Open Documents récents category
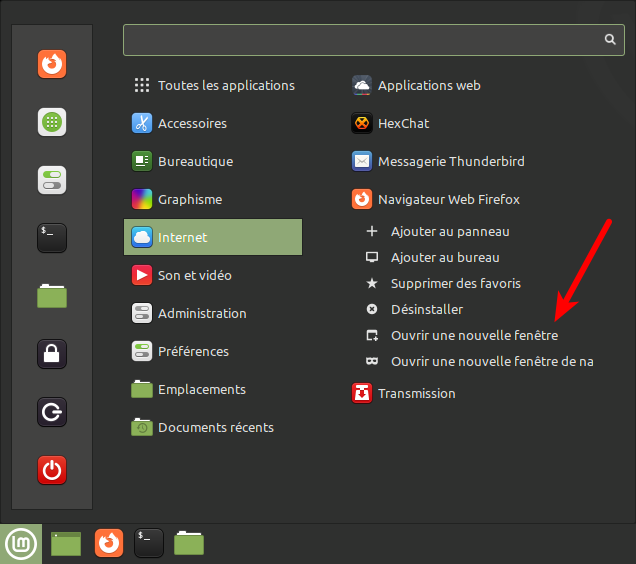Viewport: 636px width, 564px height. 213,427
